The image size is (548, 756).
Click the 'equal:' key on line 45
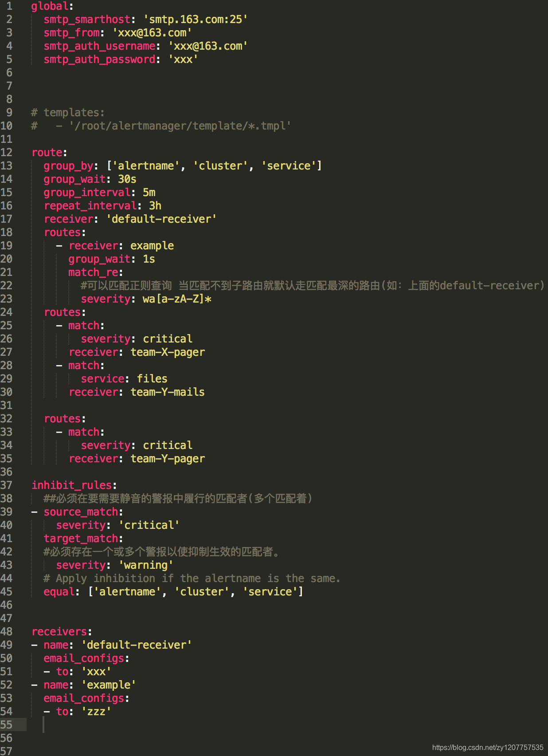[x=61, y=592]
